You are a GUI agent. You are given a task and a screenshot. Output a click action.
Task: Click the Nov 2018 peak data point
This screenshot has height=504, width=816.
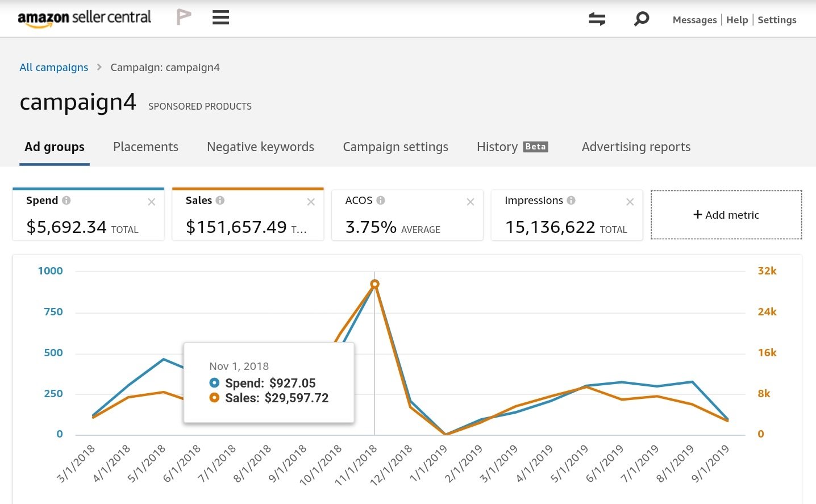[374, 284]
